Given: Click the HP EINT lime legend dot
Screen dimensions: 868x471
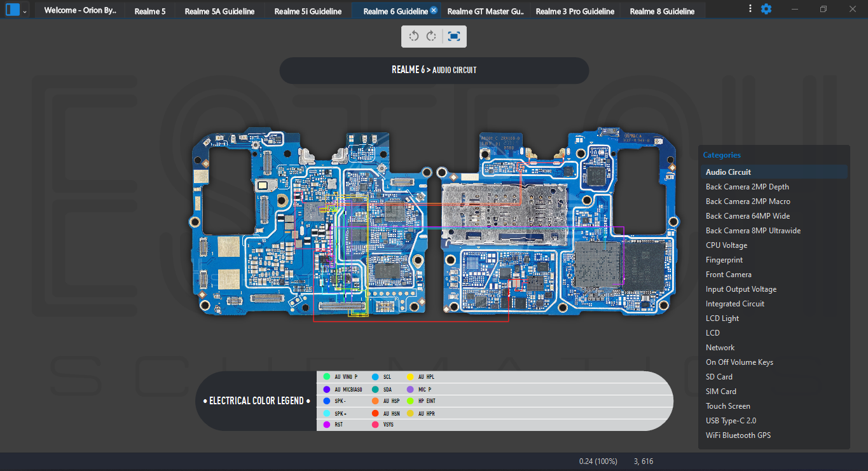Looking at the screenshot, I should click(x=410, y=401).
